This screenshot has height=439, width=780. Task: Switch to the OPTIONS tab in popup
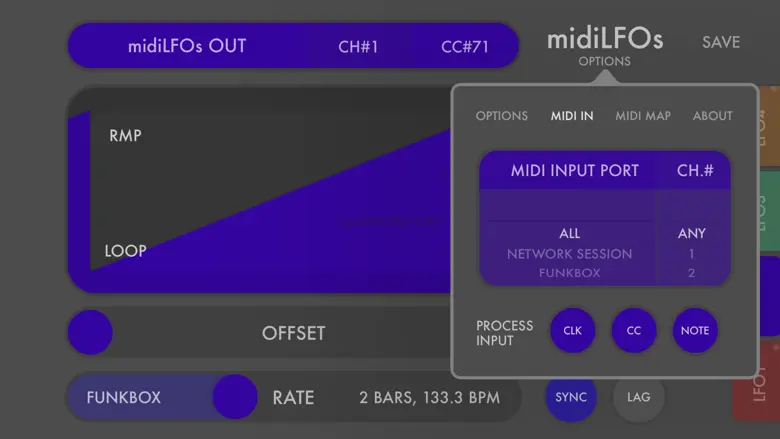tap(501, 116)
